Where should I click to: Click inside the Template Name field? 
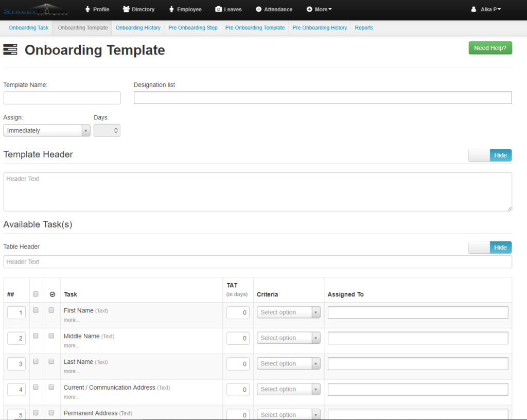[x=62, y=97]
